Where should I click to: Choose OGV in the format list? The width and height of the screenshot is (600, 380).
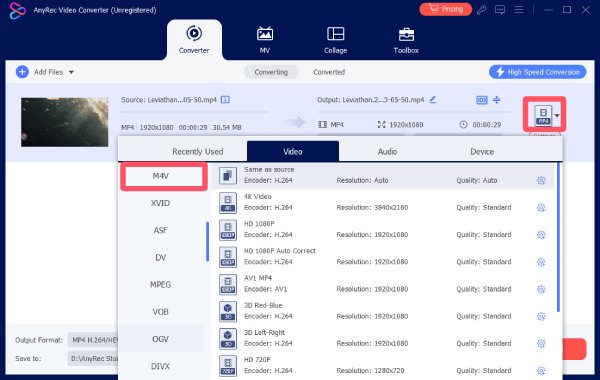160,339
